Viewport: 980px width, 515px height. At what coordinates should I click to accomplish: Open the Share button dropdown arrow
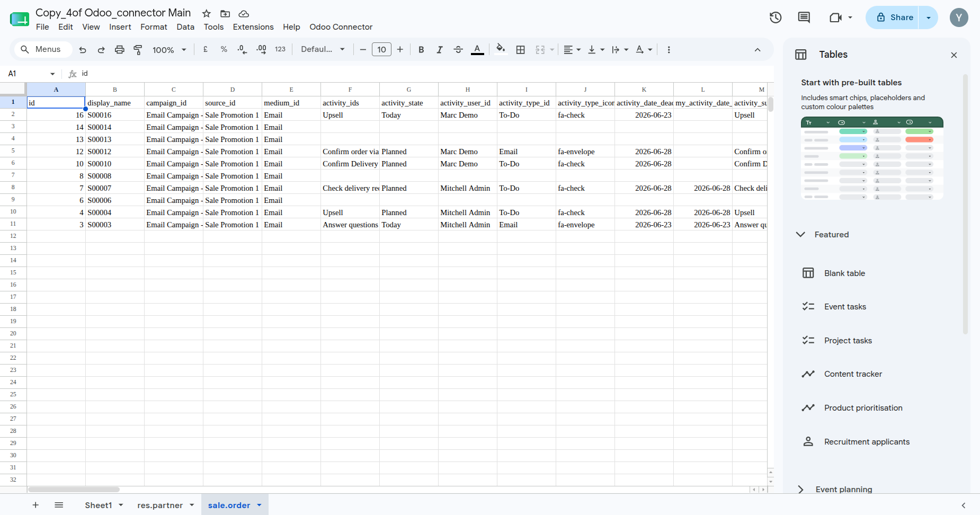tap(928, 17)
